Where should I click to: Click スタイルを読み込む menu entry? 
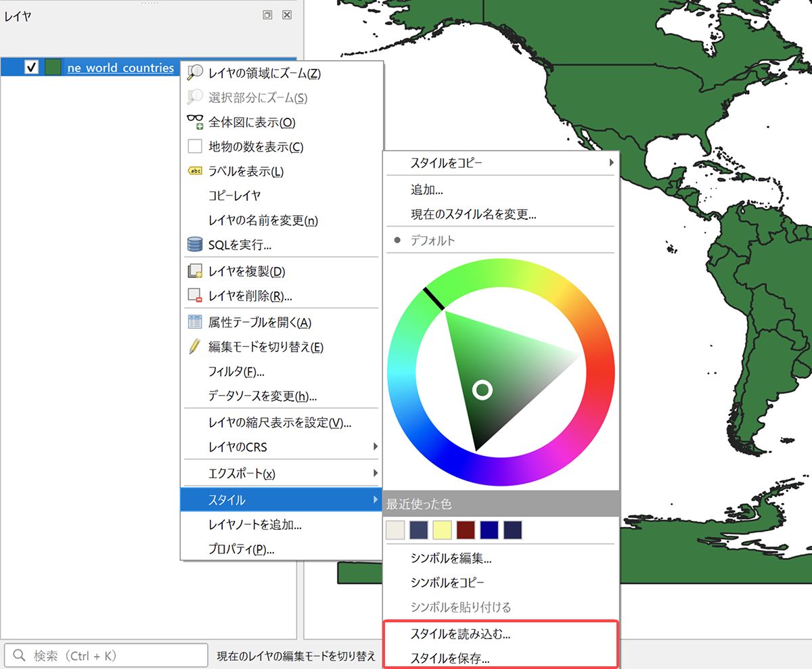click(x=461, y=634)
